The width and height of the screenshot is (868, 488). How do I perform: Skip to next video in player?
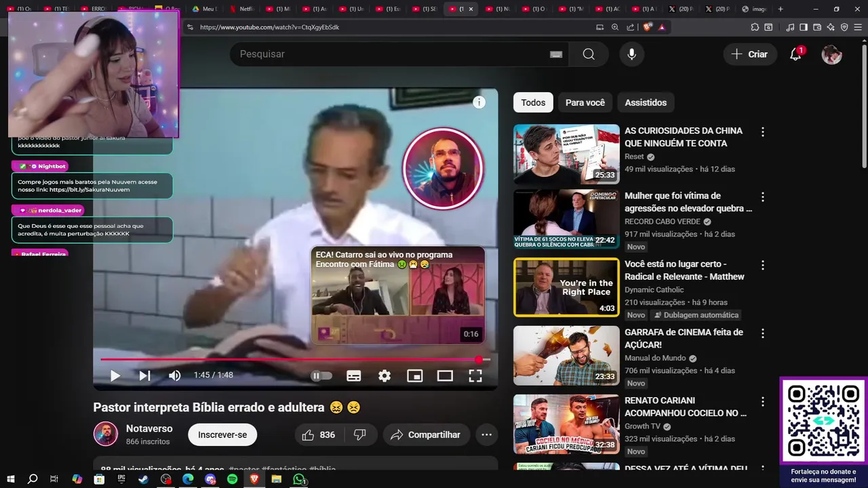pyautogui.click(x=145, y=375)
